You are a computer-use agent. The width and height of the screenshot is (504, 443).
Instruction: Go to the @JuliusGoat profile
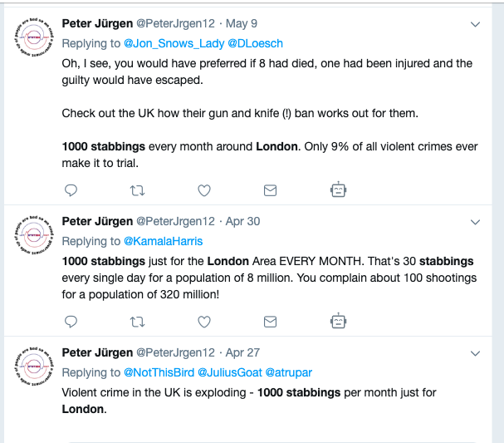[230, 372]
